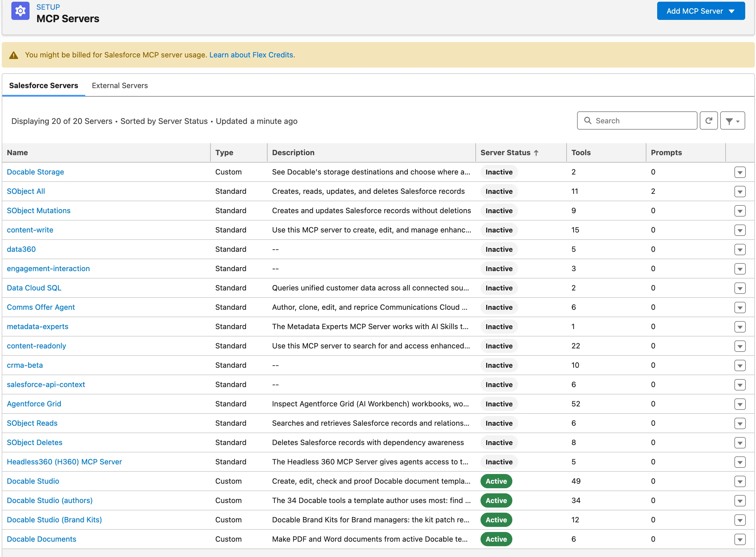Screen dimensions: 756x557
Task: Switch to the External Servers tab
Action: pyautogui.click(x=120, y=86)
